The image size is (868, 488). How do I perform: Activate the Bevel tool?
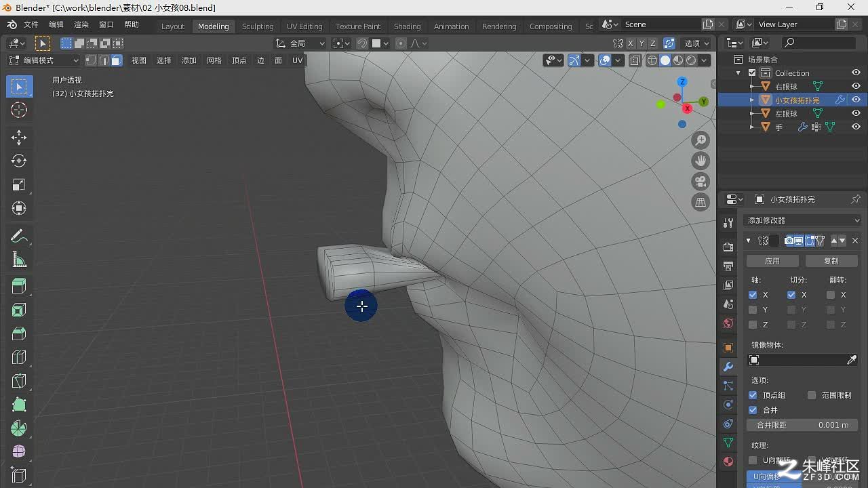click(x=19, y=334)
